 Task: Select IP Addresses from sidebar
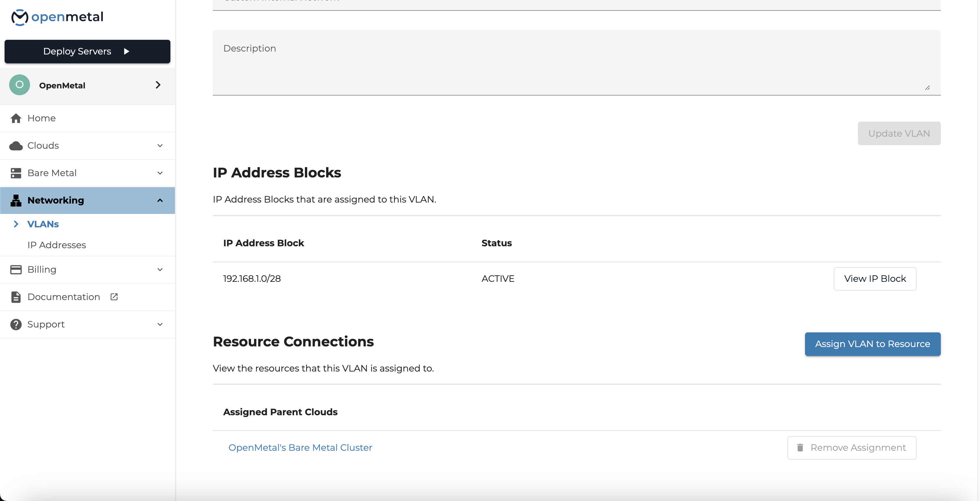click(56, 245)
